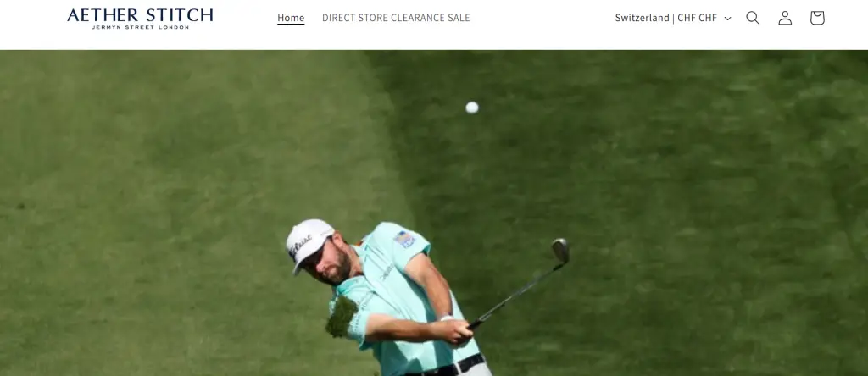This screenshot has width=868, height=376.
Task: Click the badge patch on golfer's sleeve
Action: [404, 239]
